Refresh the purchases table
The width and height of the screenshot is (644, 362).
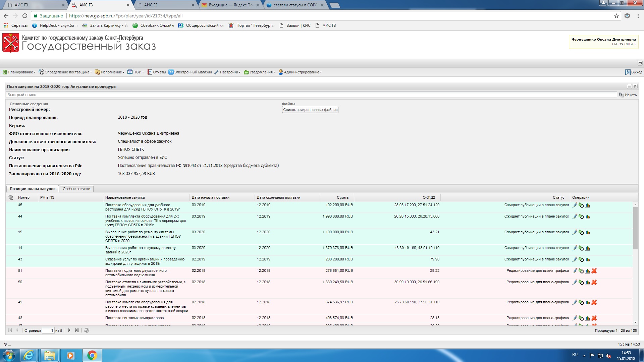(87, 330)
